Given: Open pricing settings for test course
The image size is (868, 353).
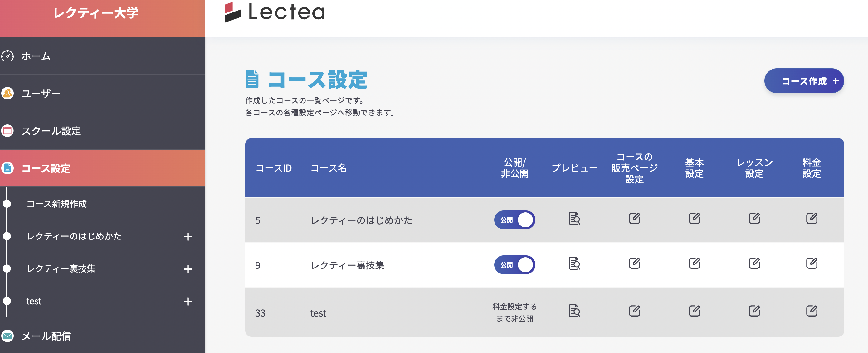Looking at the screenshot, I should tap(812, 311).
